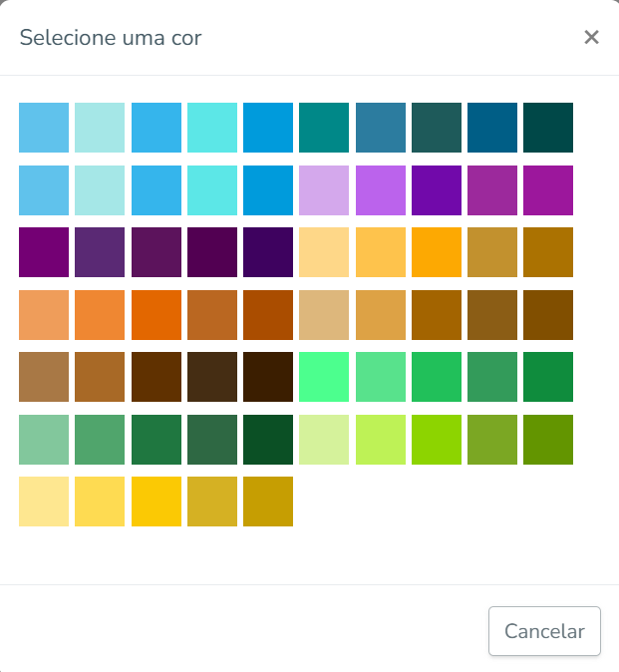Screen dimensions: 619x672
Task: Select the neon mint green swatch
Action: click(324, 377)
